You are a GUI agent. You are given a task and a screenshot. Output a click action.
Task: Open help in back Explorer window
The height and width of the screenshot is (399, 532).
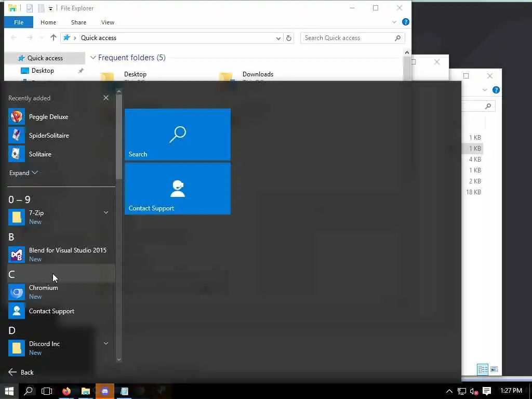[x=496, y=90]
